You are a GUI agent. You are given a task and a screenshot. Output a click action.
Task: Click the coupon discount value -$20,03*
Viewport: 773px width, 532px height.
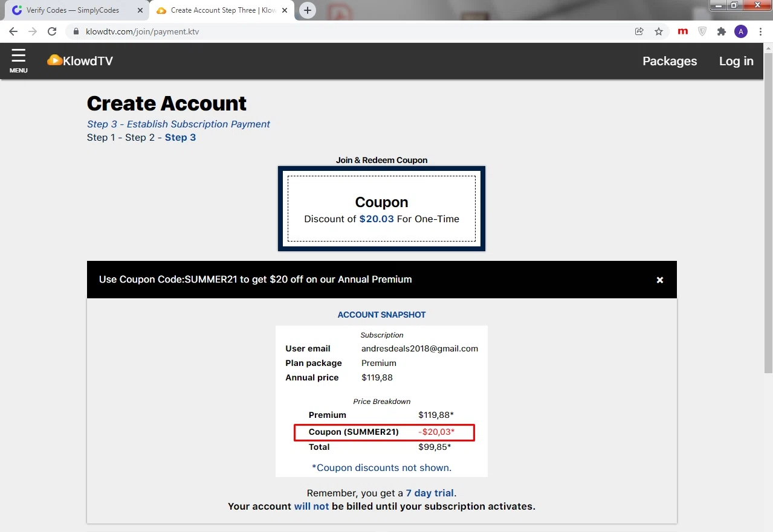[x=436, y=432]
